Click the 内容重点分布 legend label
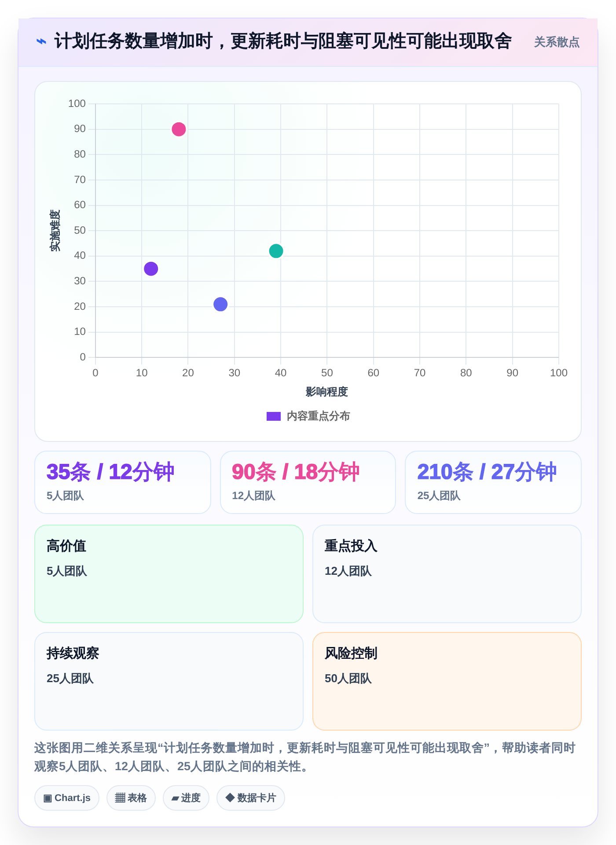 [x=318, y=416]
